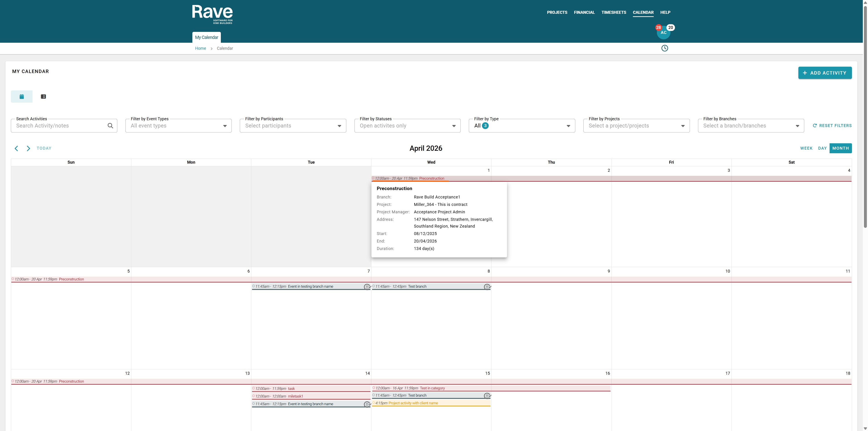
Task: Select the My Calendar tab
Action: pyautogui.click(x=206, y=38)
